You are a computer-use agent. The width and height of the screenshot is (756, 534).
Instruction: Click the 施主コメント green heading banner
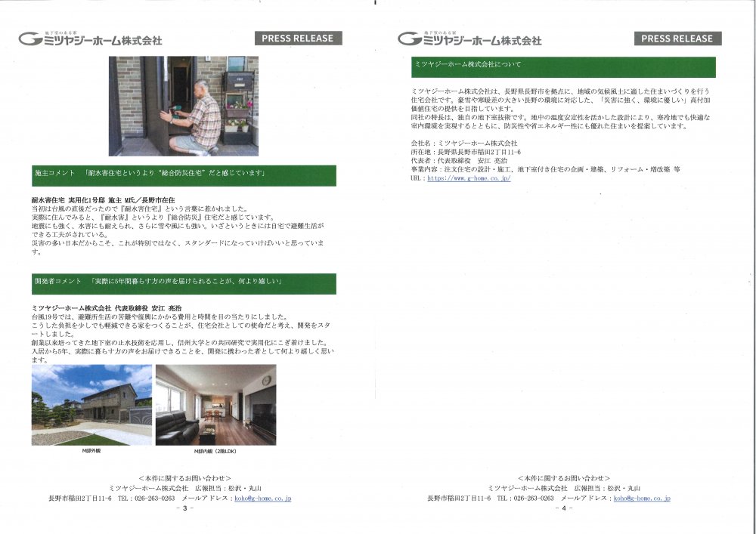[184, 176]
